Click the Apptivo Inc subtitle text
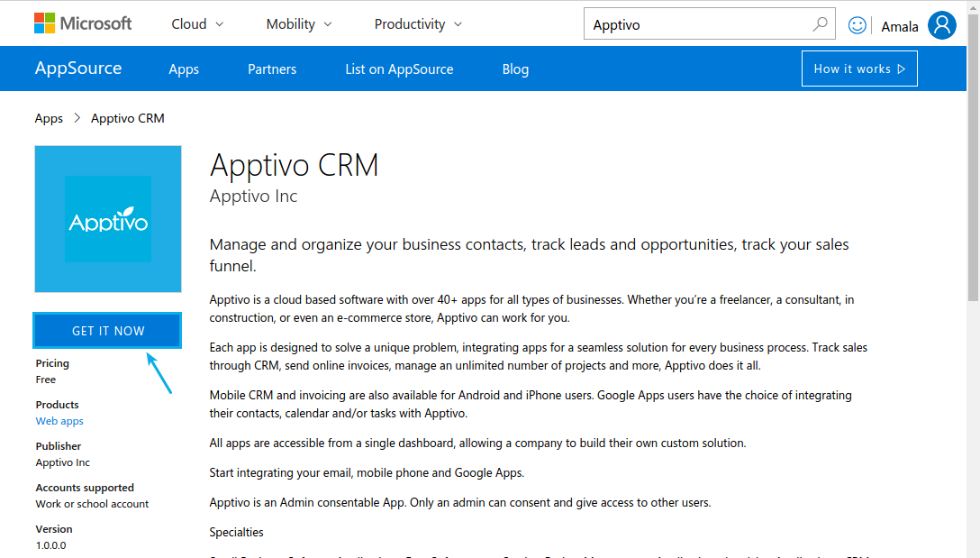This screenshot has height=558, width=980. (x=253, y=197)
